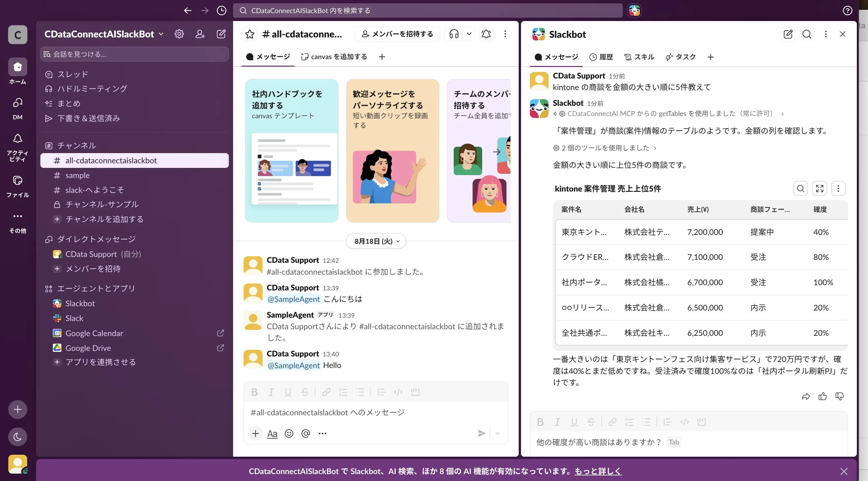The height and width of the screenshot is (481, 868).
Task: Open Files in left rail
Action: click(x=17, y=186)
